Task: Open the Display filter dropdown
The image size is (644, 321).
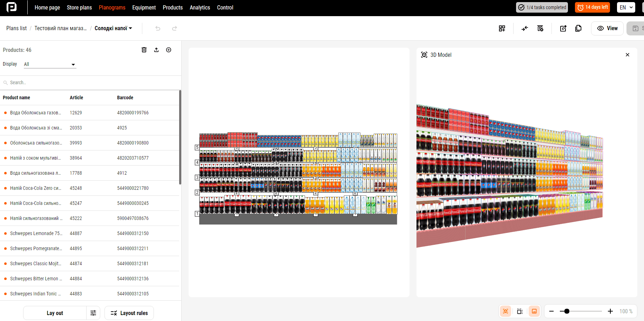Action: 50,64
